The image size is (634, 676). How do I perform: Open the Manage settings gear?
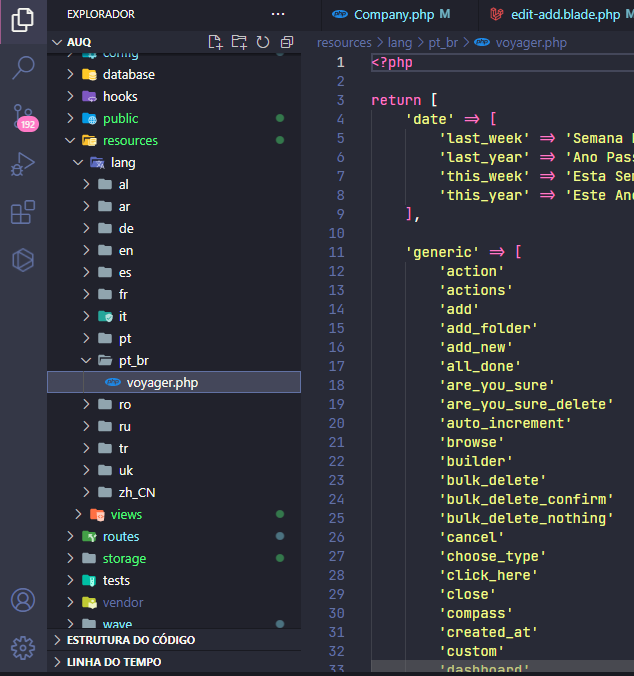[x=23, y=648]
